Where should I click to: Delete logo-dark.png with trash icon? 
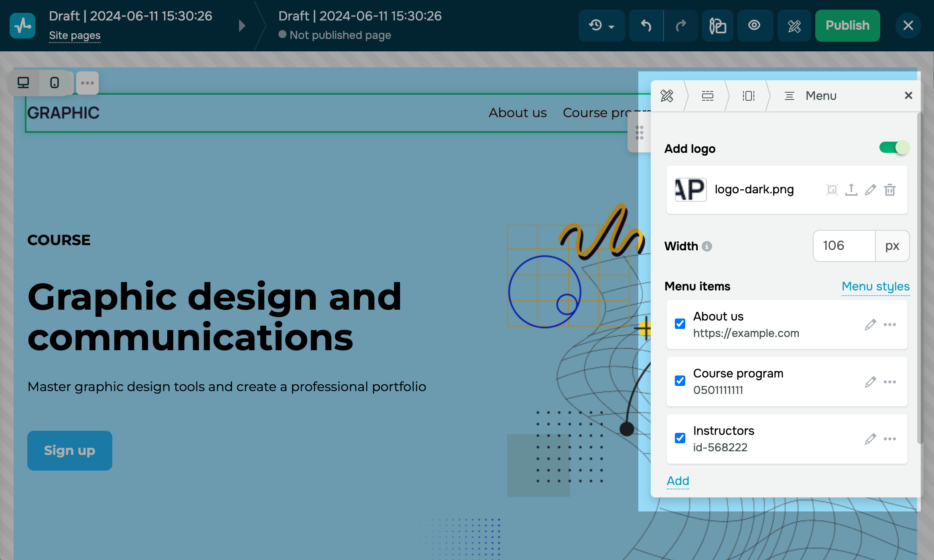(890, 190)
